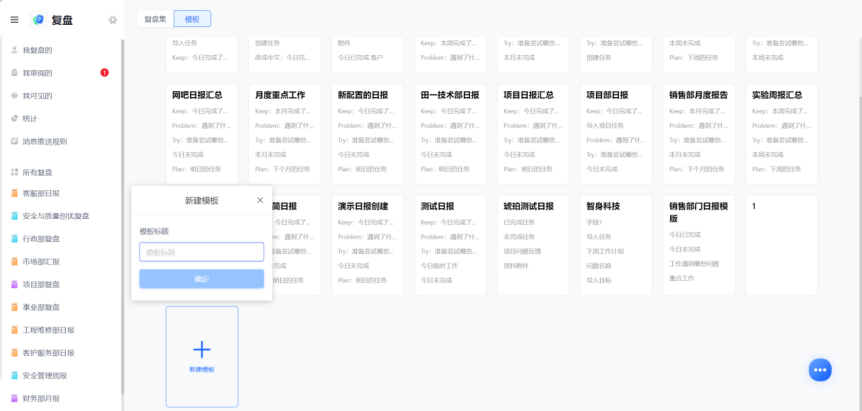Click 资料附件 in 琥珀测试日报 card

point(516,265)
